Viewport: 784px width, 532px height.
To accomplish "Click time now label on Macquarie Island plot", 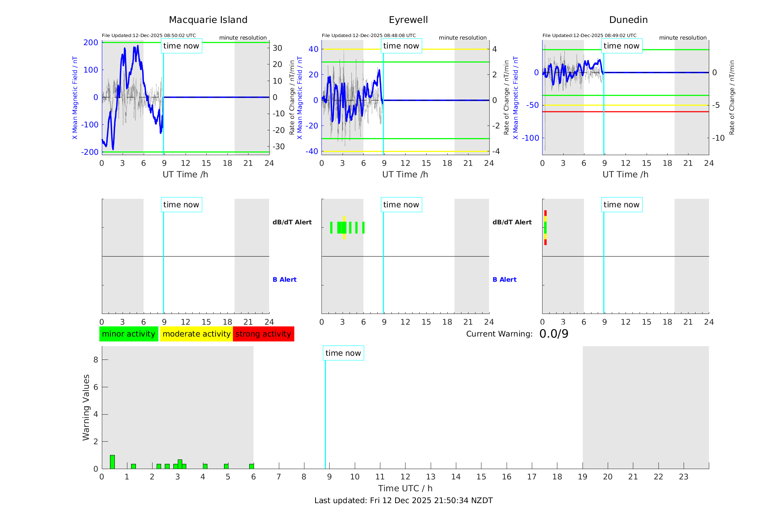I will click(181, 46).
